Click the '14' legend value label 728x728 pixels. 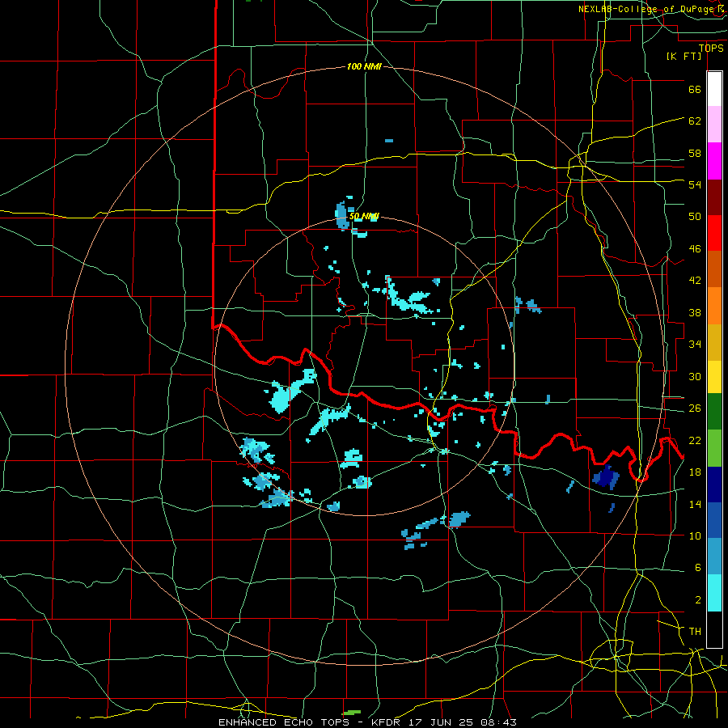click(x=695, y=504)
